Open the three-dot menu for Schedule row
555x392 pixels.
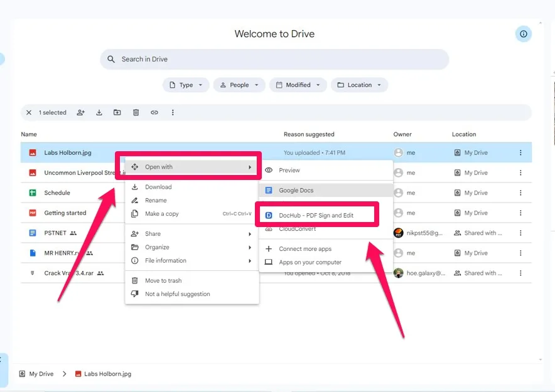[520, 193]
